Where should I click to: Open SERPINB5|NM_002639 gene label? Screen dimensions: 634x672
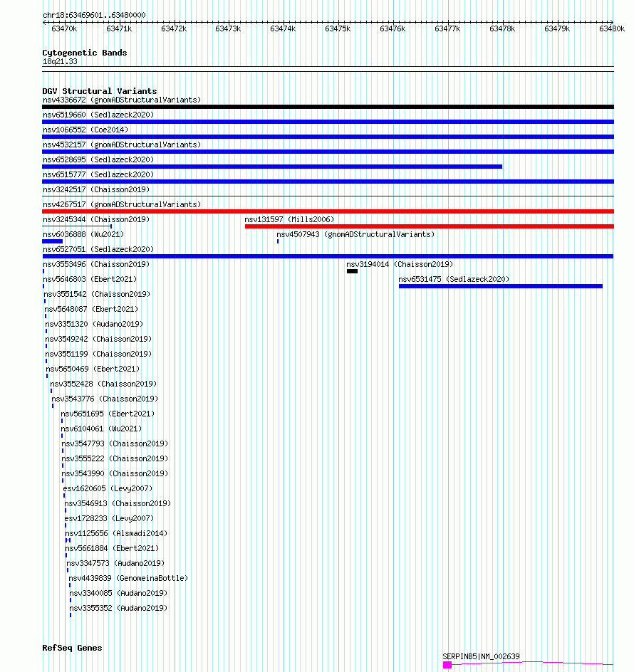(481, 656)
